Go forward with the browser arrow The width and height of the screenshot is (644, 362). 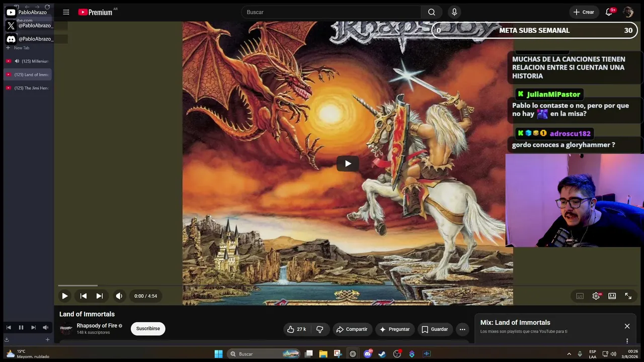[37, 7]
